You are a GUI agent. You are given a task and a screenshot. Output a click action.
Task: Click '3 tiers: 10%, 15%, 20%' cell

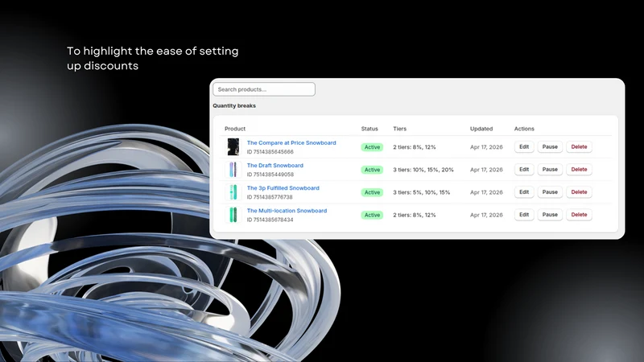[x=423, y=170]
